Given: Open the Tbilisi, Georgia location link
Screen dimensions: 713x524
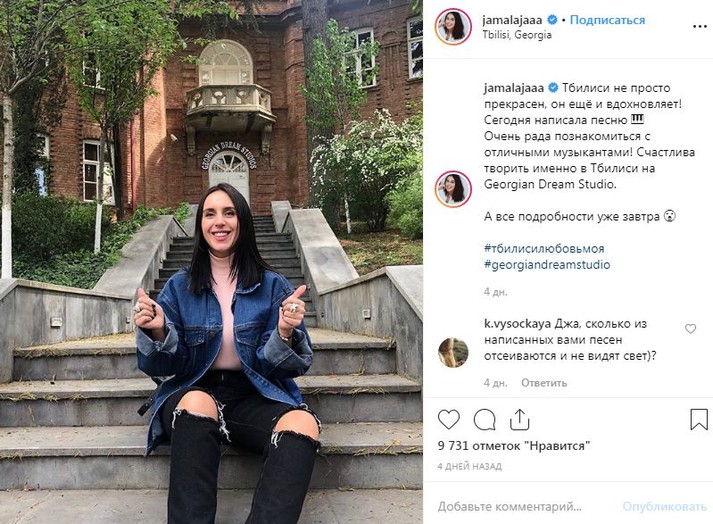Looking at the screenshot, I should coord(517,35).
